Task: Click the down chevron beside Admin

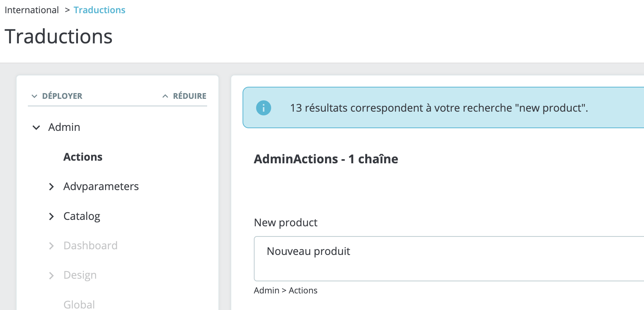Action: 36,127
